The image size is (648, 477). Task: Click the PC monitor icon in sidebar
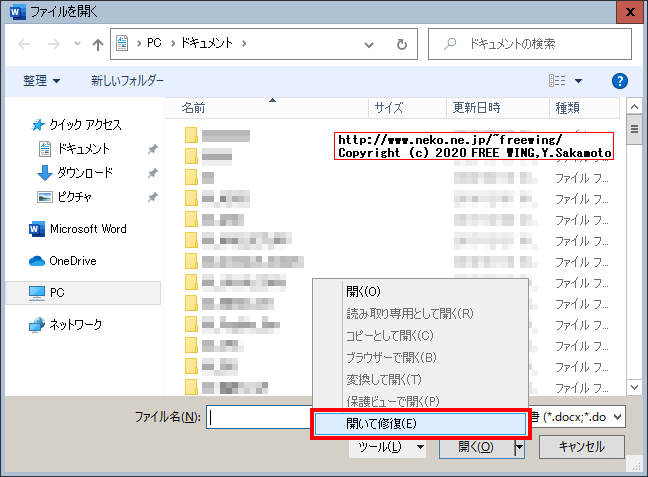(37, 293)
